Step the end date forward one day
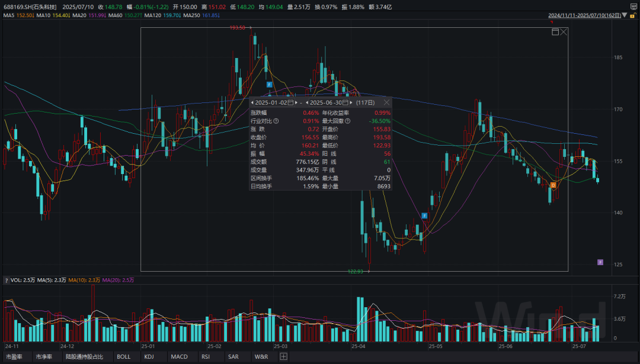Viewport: 640px width, 364px height. [351, 102]
